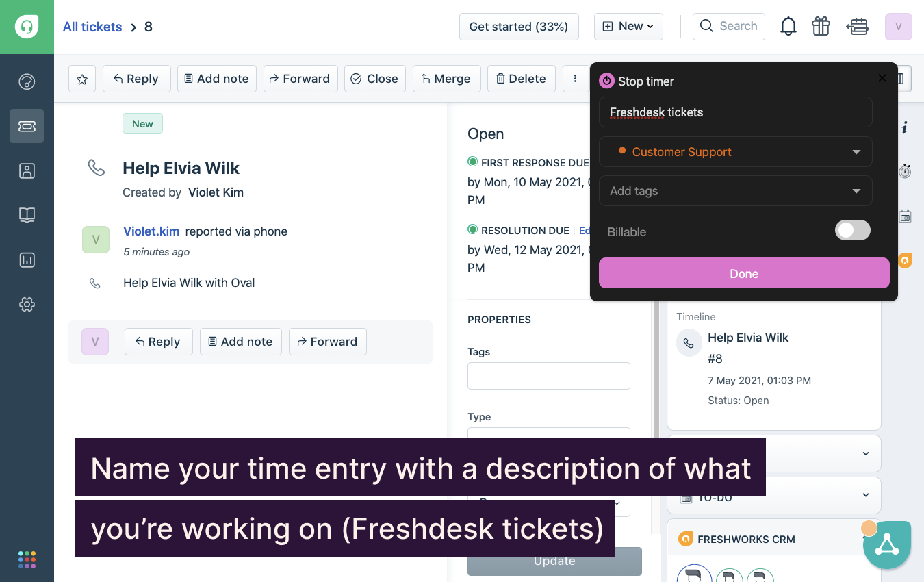The width and height of the screenshot is (924, 582).
Task: Open Admin settings gear icon
Action: coord(27,305)
